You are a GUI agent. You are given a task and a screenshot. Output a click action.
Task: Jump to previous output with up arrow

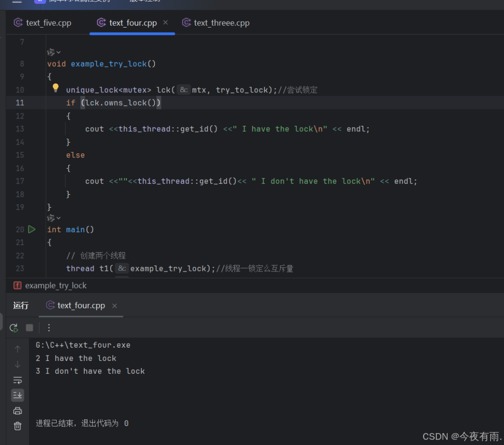coord(17,349)
